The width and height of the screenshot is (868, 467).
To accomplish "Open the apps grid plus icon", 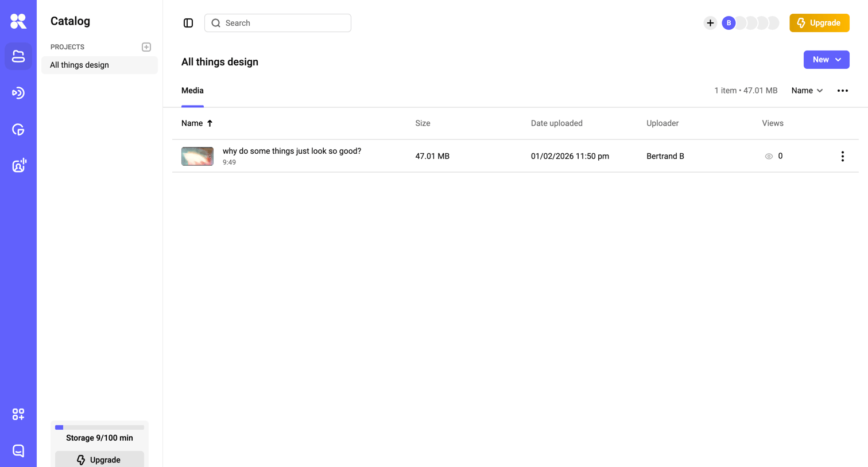I will pyautogui.click(x=18, y=414).
